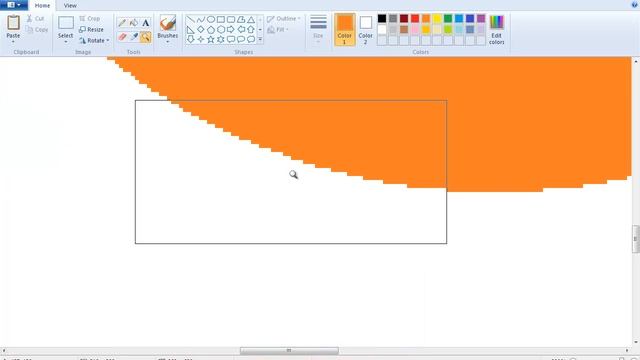
Task: Pick the red color swatch
Action: point(415,18)
